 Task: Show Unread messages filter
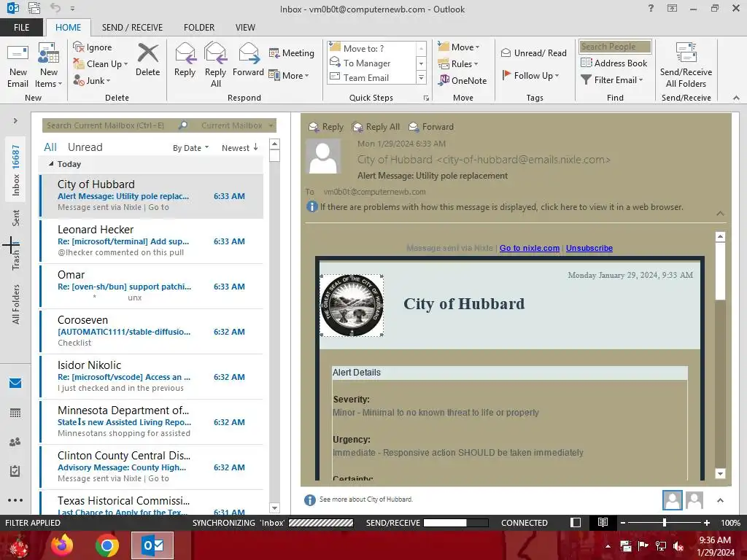point(85,147)
